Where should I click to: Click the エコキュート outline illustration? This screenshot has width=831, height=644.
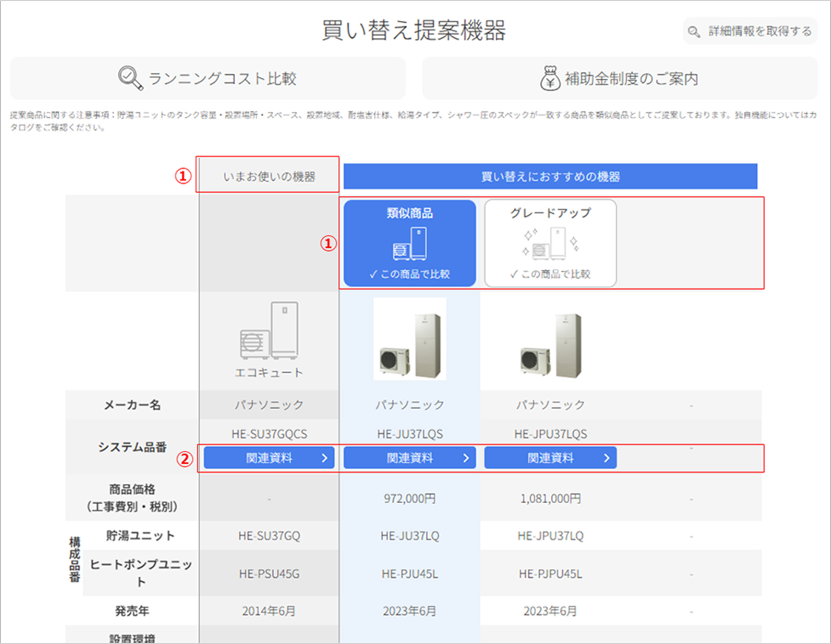point(269,331)
